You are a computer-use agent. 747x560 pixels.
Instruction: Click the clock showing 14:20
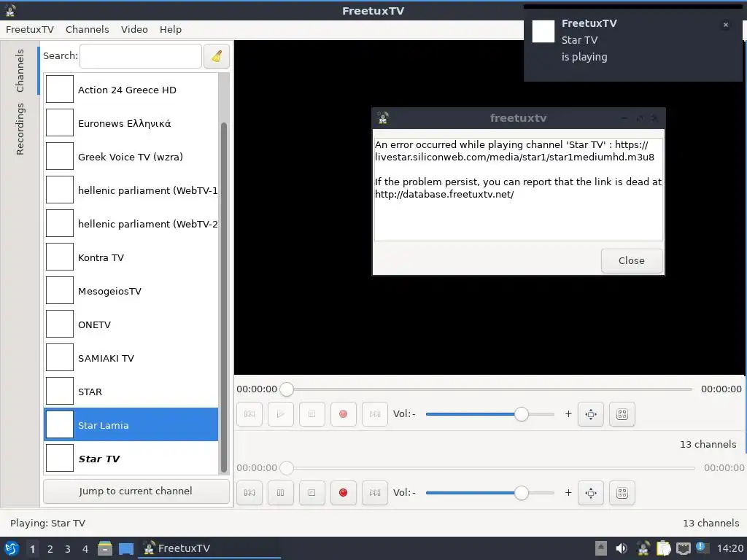click(x=729, y=548)
